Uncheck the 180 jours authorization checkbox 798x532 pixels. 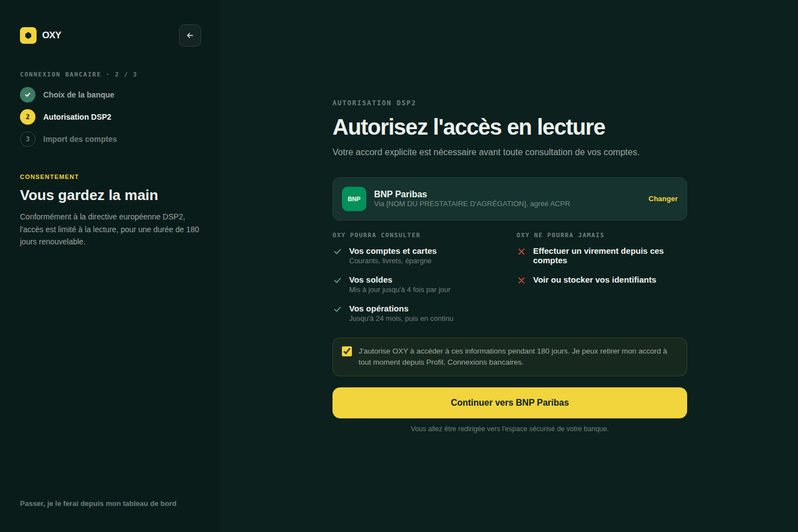click(347, 351)
